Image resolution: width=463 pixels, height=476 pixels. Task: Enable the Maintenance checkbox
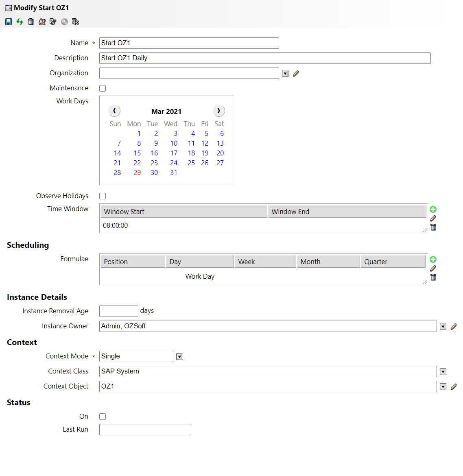[x=103, y=88]
